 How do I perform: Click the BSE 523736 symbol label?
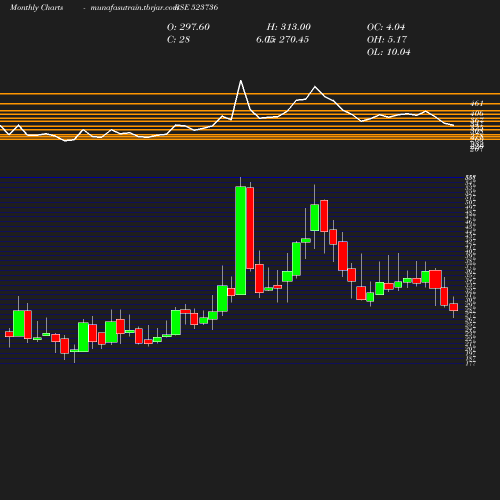(197, 7)
